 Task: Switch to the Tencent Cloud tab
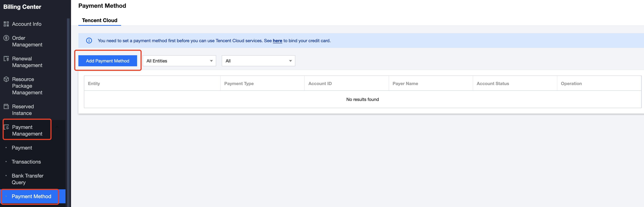tap(100, 20)
